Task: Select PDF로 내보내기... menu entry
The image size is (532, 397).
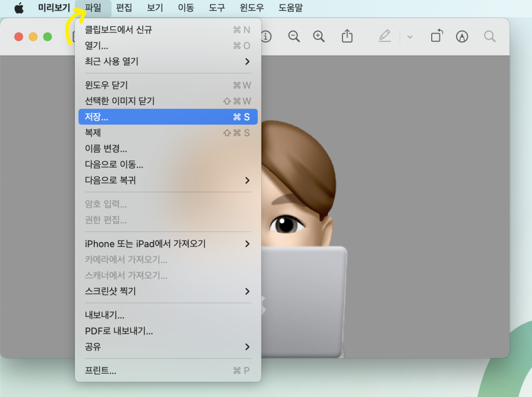Action: [x=119, y=331]
